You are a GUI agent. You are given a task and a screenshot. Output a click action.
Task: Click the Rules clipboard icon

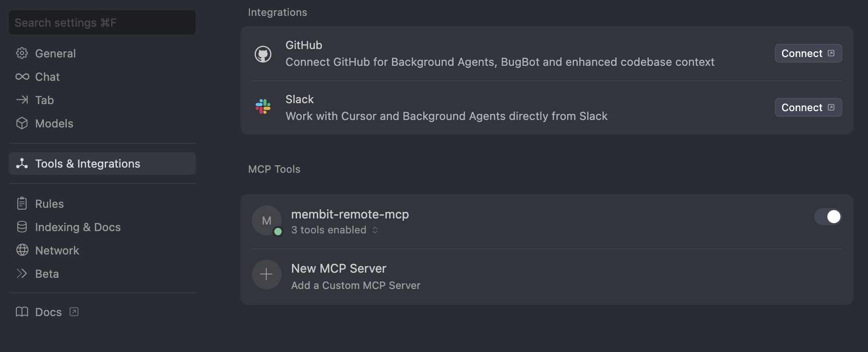click(x=22, y=204)
